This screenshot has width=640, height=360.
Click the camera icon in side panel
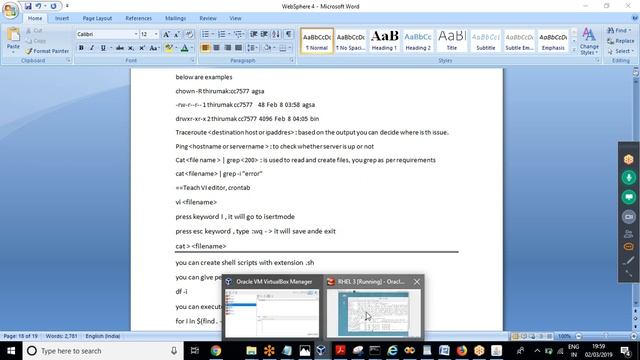point(629,217)
